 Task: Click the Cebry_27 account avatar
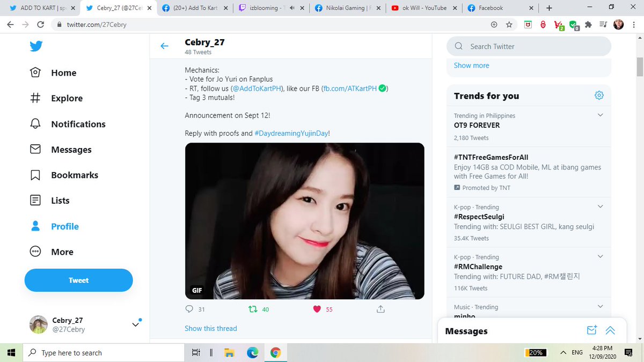pos(38,324)
